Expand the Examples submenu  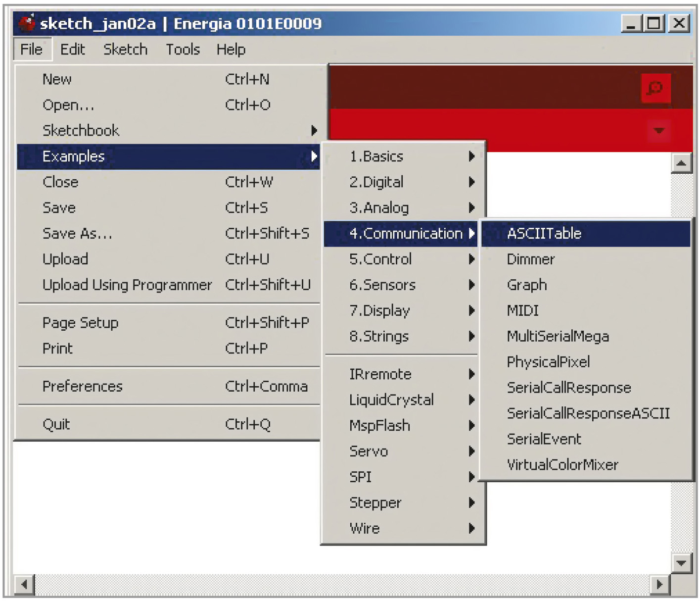coord(169,156)
